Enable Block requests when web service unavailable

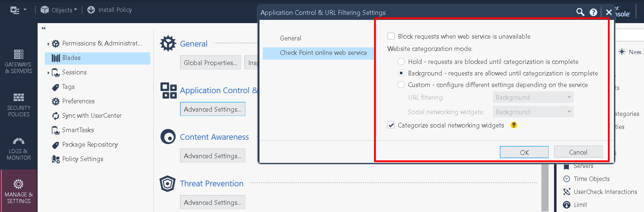391,36
